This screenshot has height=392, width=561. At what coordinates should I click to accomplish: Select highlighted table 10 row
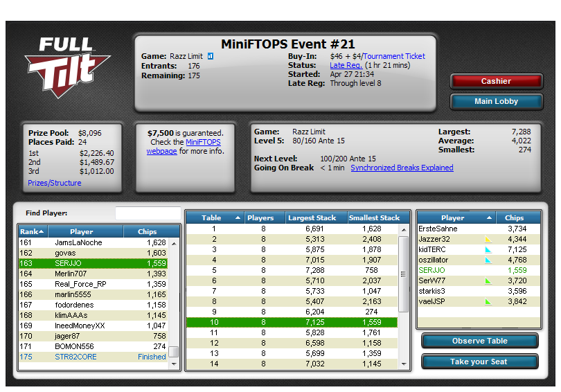tap(292, 322)
